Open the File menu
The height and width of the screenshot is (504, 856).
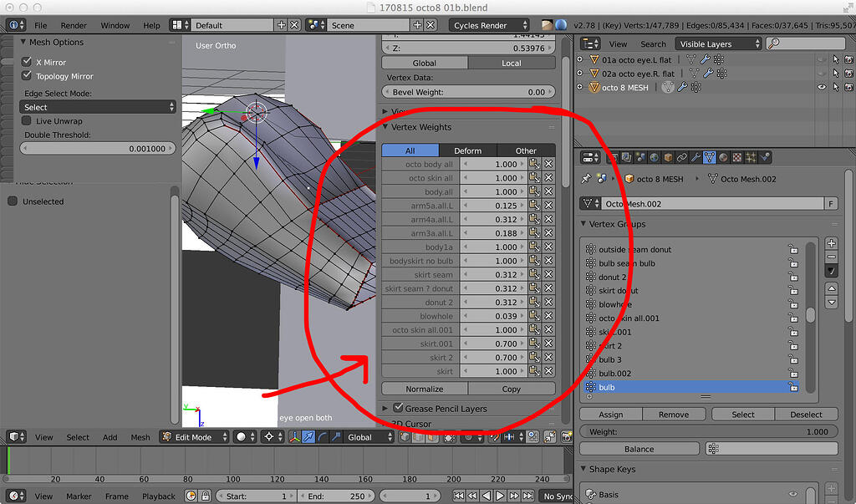tap(40, 25)
